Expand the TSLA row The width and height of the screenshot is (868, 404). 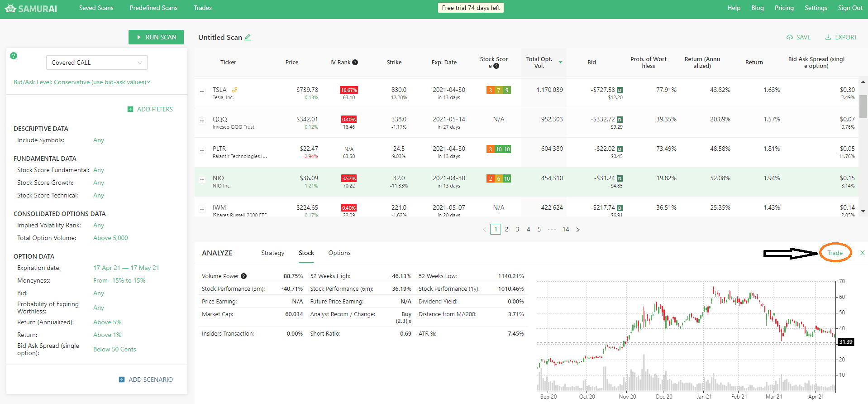pos(202,91)
